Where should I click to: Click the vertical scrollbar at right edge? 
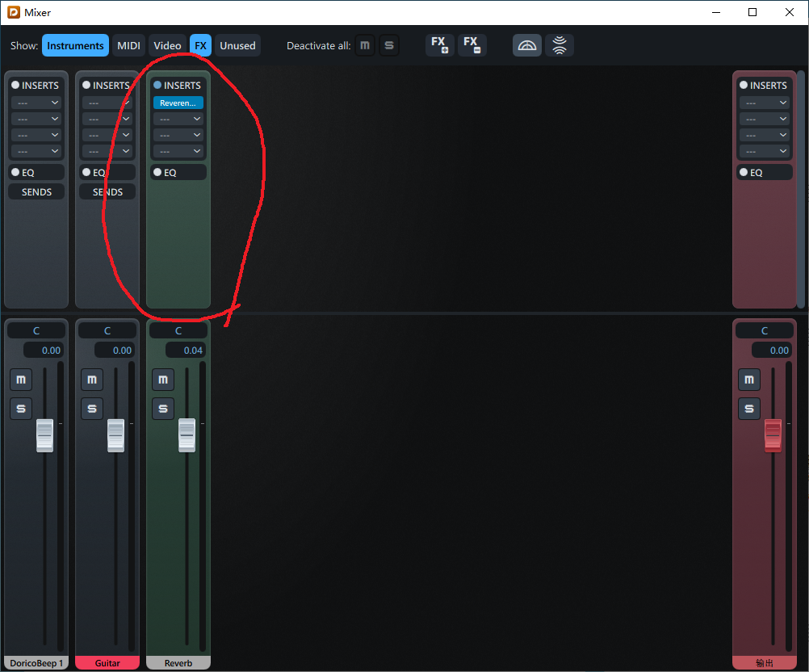click(801, 190)
